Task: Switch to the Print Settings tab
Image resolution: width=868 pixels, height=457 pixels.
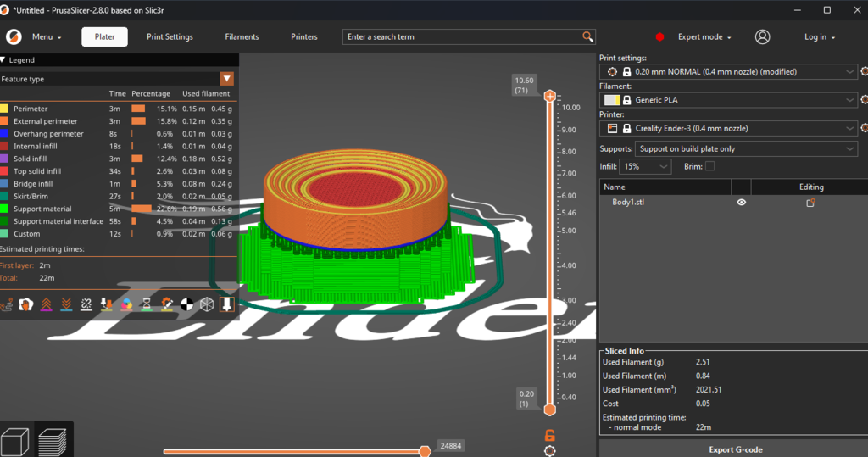Action: (170, 36)
